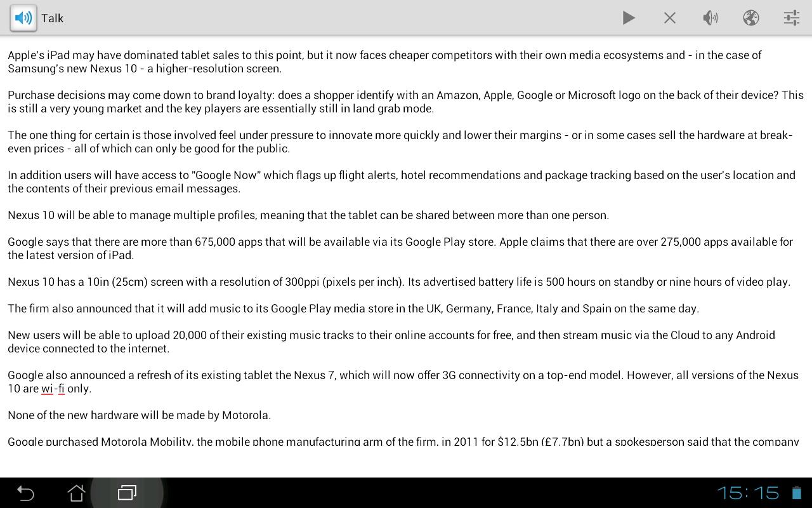
Task: Tap the paragraph mentioning 675,000 apps
Action: [x=400, y=248]
